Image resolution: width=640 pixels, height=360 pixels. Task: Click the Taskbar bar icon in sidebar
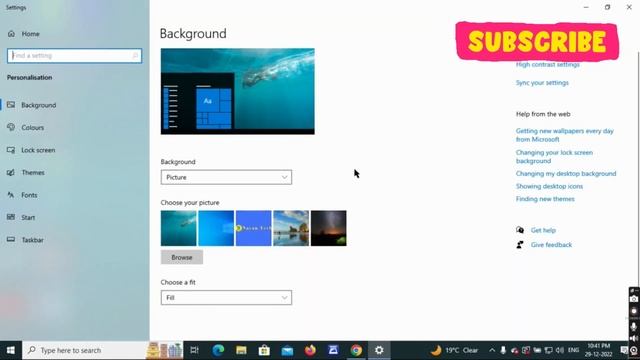[x=11, y=240]
